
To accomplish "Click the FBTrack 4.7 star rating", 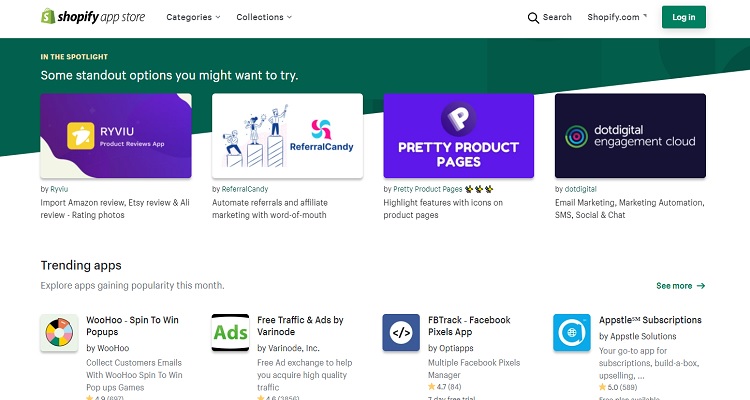I will 444,387.
